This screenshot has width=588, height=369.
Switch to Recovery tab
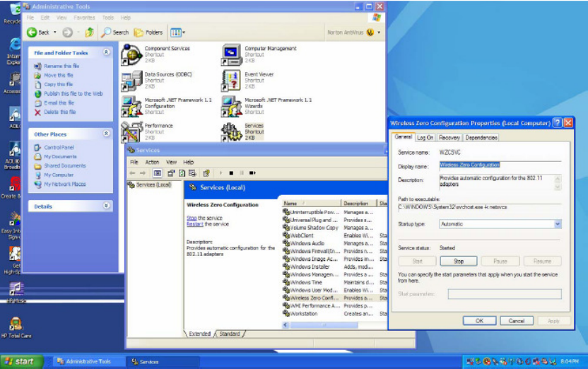pos(449,138)
